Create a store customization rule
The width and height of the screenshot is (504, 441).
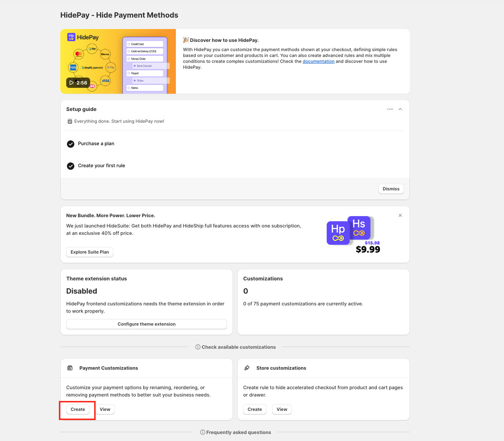click(255, 409)
